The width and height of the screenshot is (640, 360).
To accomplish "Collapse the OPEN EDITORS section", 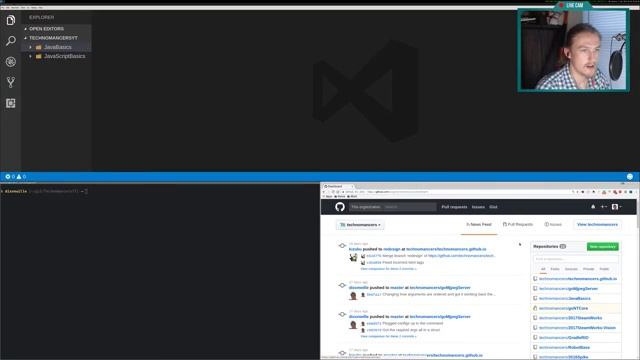I will [26, 29].
